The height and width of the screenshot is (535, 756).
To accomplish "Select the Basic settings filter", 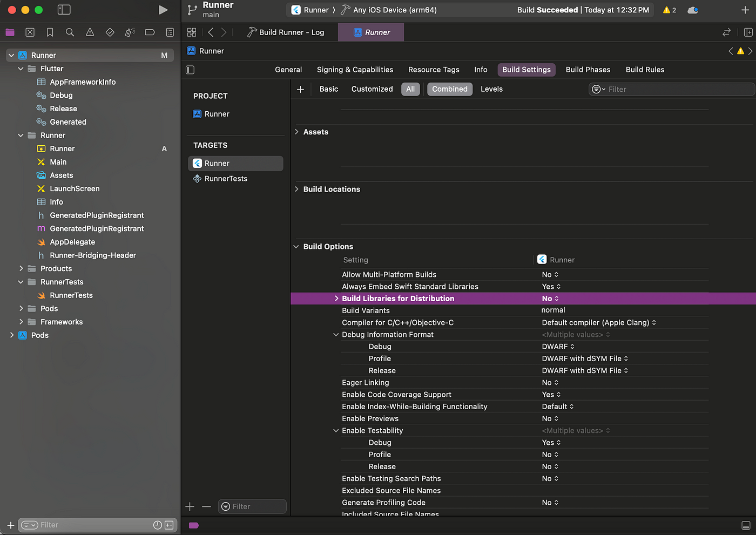I will 328,89.
